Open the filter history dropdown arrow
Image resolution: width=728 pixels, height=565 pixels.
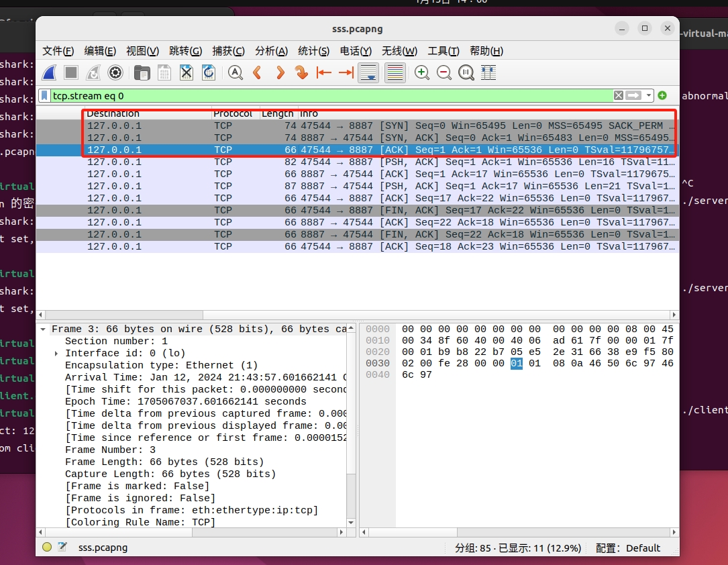649,96
